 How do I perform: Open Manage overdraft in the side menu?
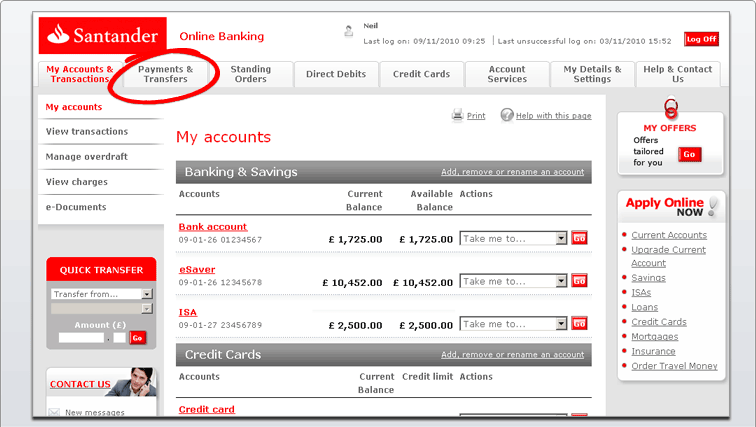pos(87,157)
